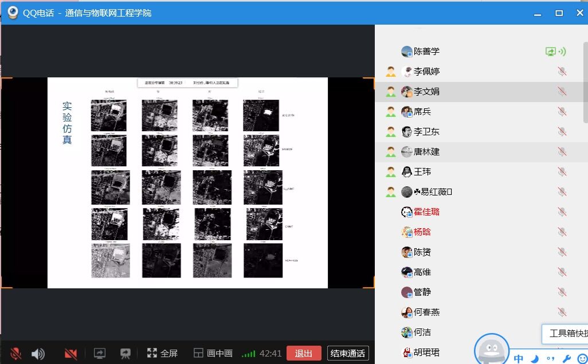Open 王玮's penguin avatar
The image size is (588, 364).
click(407, 172)
